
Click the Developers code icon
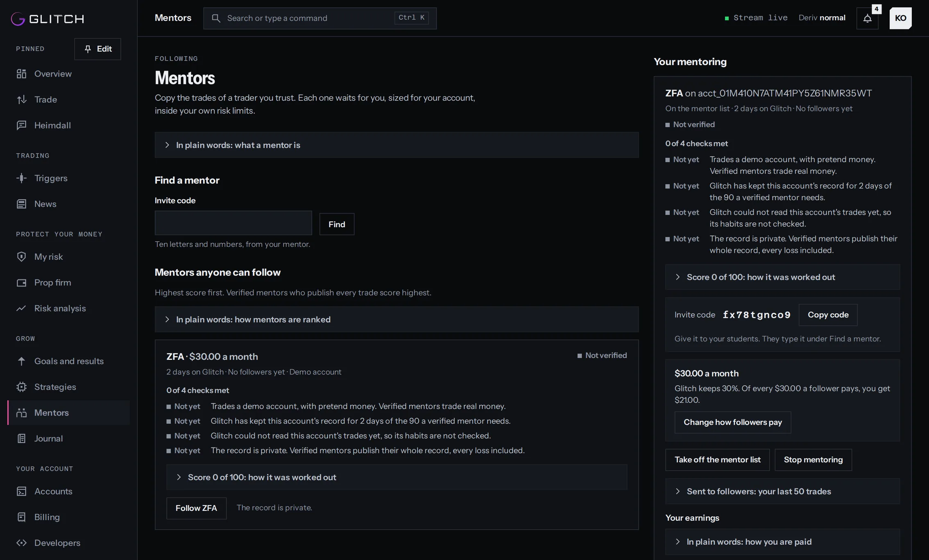21,543
